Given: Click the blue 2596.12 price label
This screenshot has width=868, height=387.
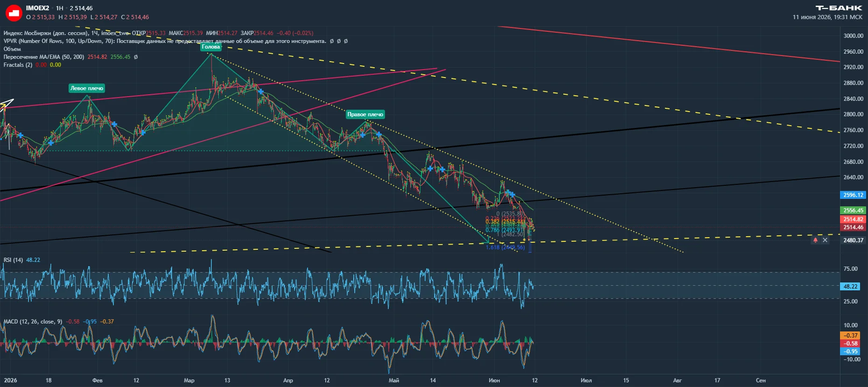Looking at the screenshot, I should tap(853, 195).
